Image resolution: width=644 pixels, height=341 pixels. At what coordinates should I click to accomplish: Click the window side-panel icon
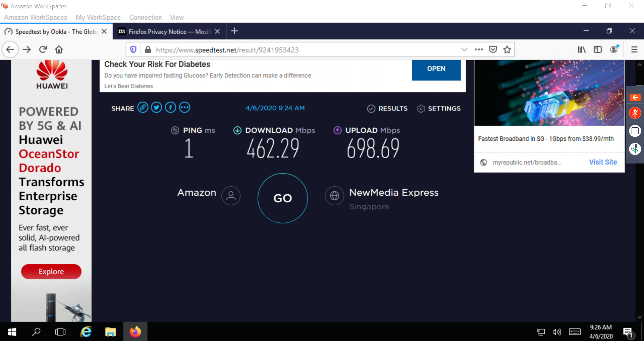pos(635,131)
